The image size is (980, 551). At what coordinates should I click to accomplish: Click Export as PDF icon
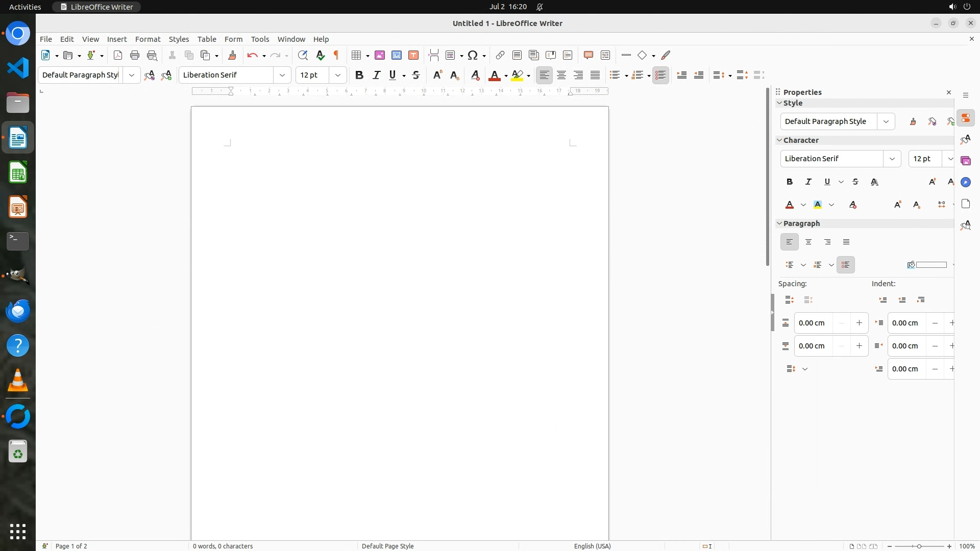[x=118, y=55]
